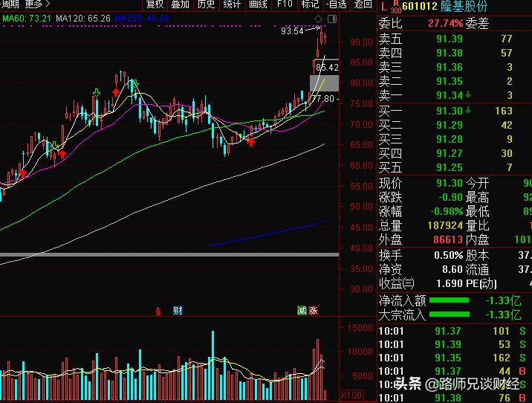Click the trade row with volume 101
Image resolution: width=532 pixels, height=403 pixels.
click(x=454, y=331)
